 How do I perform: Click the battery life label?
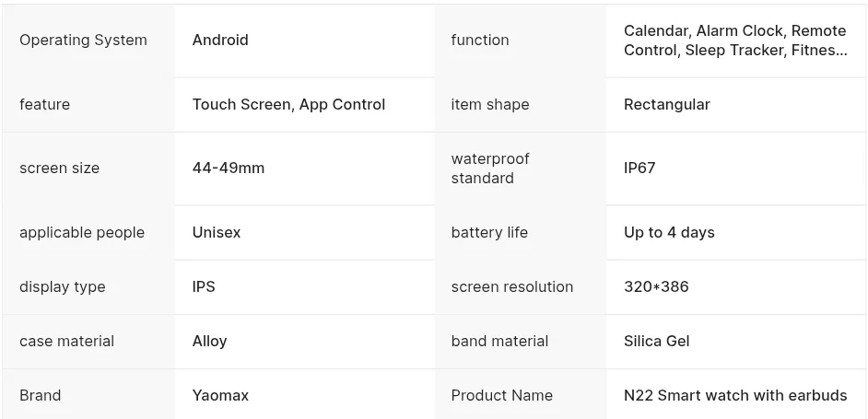488,233
